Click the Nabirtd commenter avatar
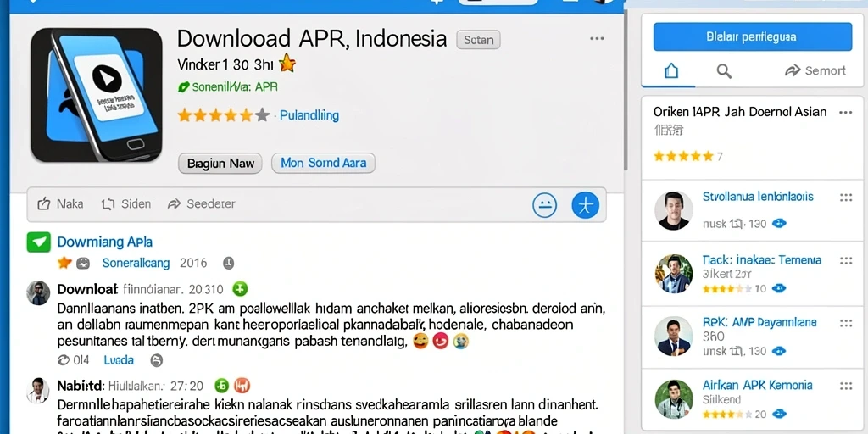Viewport: 868px width, 434px height. coord(38,390)
